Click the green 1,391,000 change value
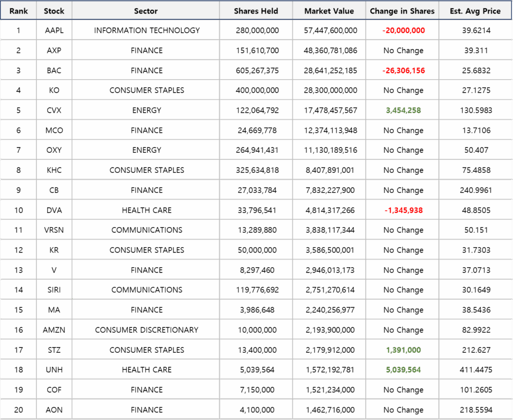 [403, 350]
